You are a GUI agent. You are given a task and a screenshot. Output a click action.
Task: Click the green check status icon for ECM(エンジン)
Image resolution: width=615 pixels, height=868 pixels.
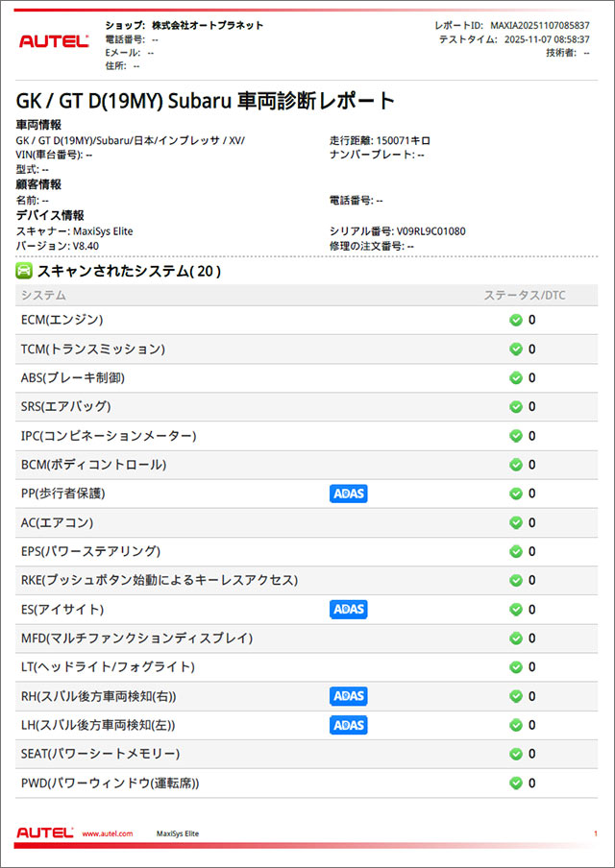coord(516,320)
